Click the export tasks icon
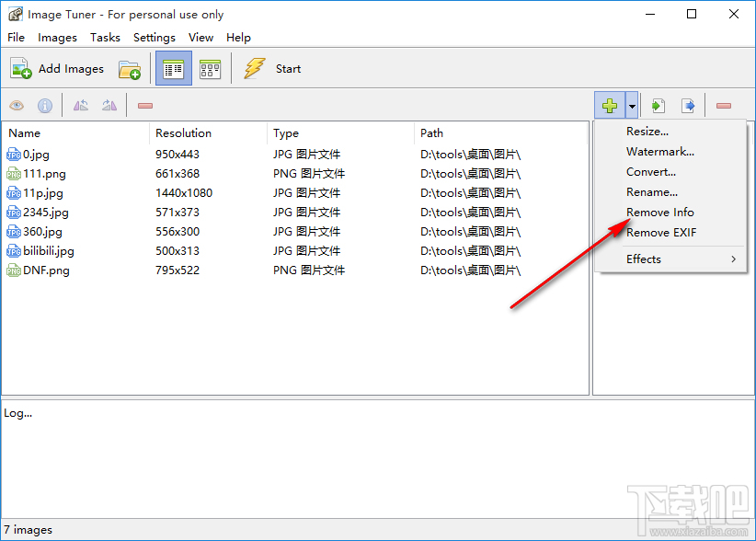756x541 pixels. [688, 106]
